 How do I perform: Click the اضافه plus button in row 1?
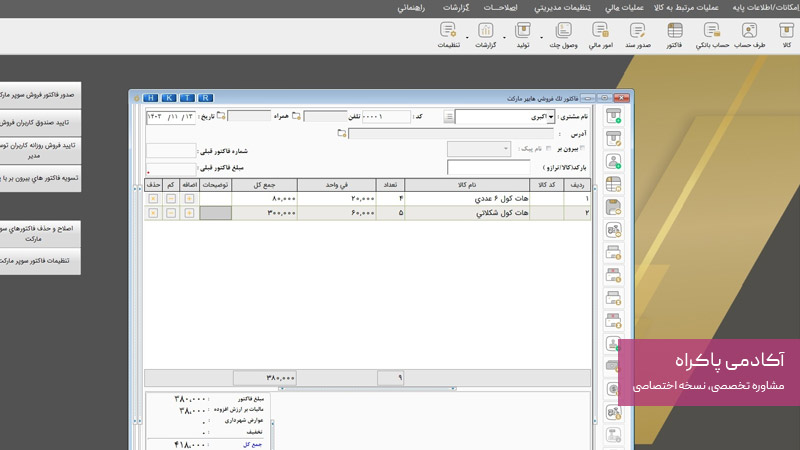189,198
